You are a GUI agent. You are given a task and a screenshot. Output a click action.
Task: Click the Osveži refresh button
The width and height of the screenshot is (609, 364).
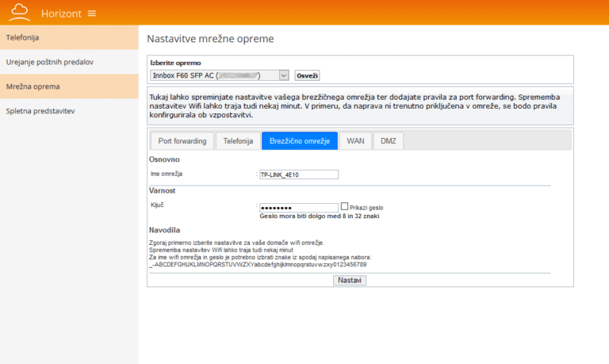tap(307, 75)
